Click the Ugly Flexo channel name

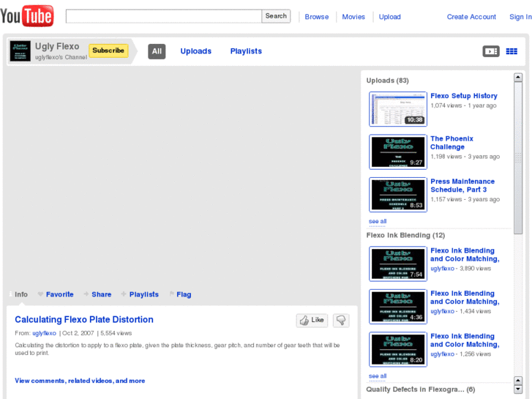(x=57, y=46)
